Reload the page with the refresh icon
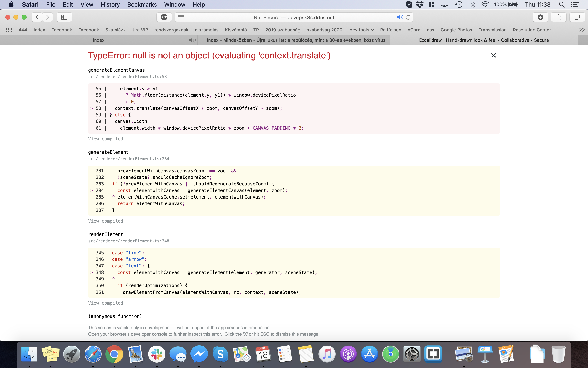Screen dimensions: 588x368 click(408, 17)
